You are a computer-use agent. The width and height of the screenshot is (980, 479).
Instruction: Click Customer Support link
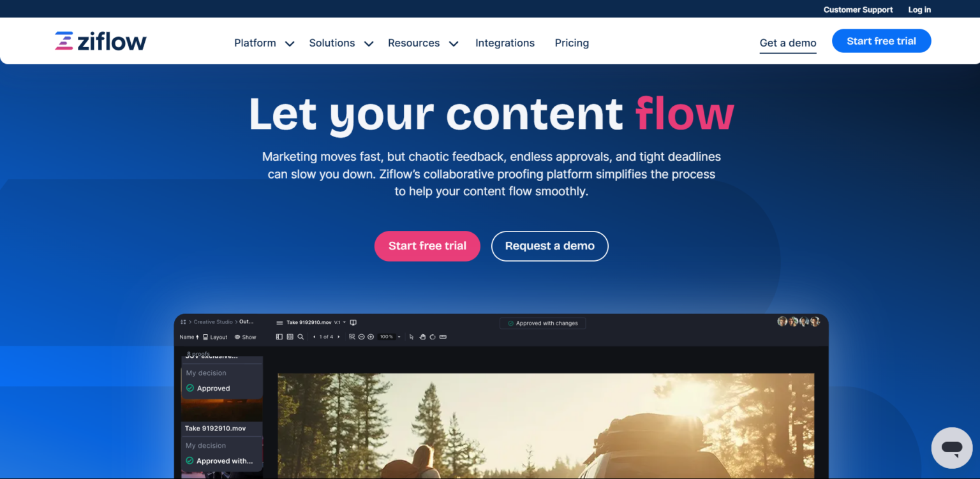[858, 10]
